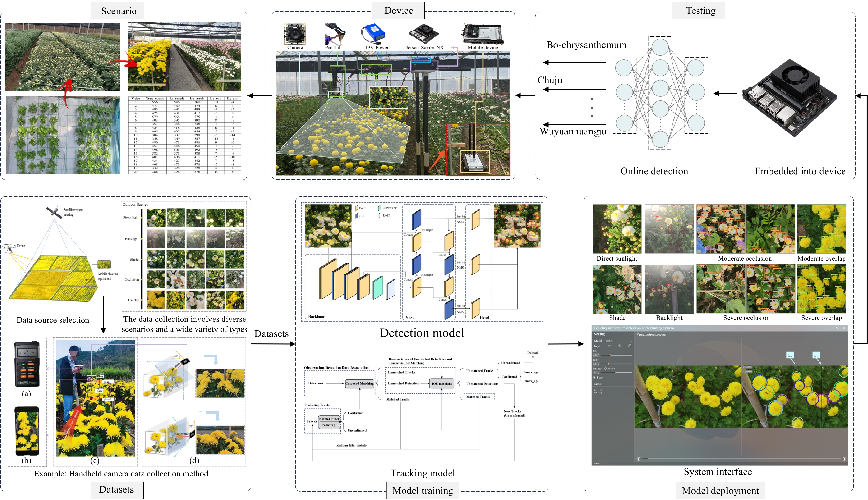Viewport: 868px width, 500px height.
Task: Click the Backlight sample image
Action: click(x=669, y=289)
